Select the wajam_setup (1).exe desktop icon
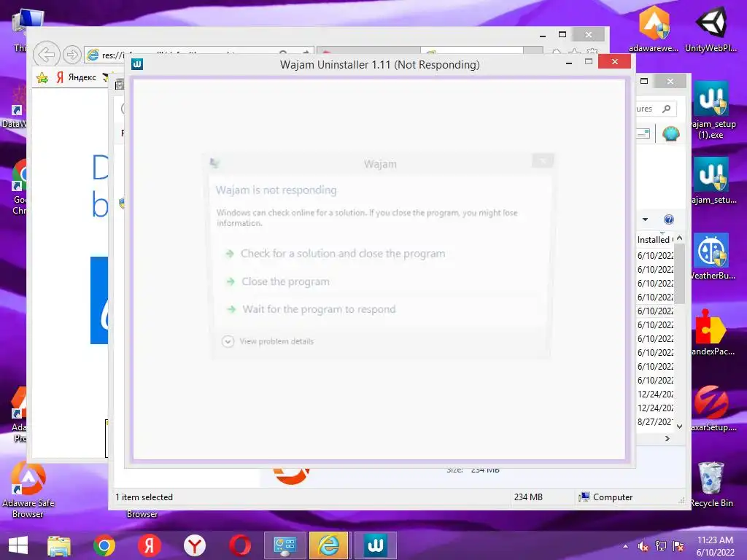747x560 pixels. 713,111
